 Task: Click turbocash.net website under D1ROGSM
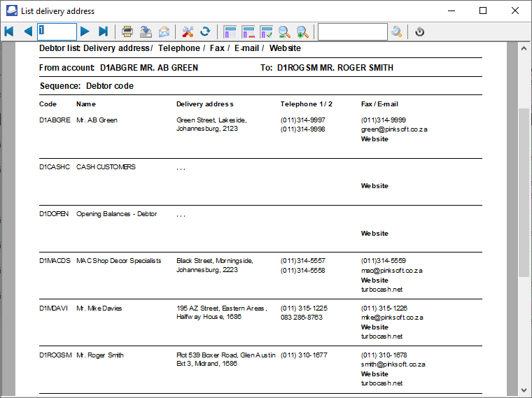(x=382, y=383)
